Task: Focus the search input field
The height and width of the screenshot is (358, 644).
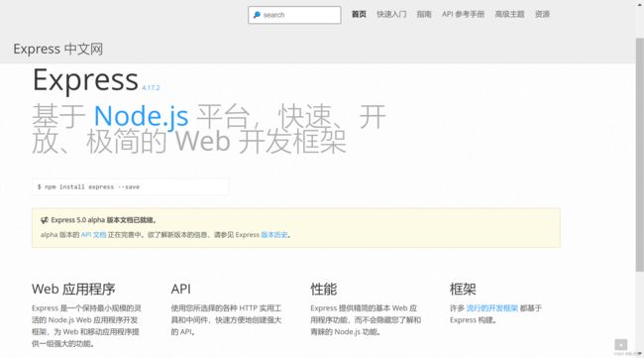Action: coord(294,15)
